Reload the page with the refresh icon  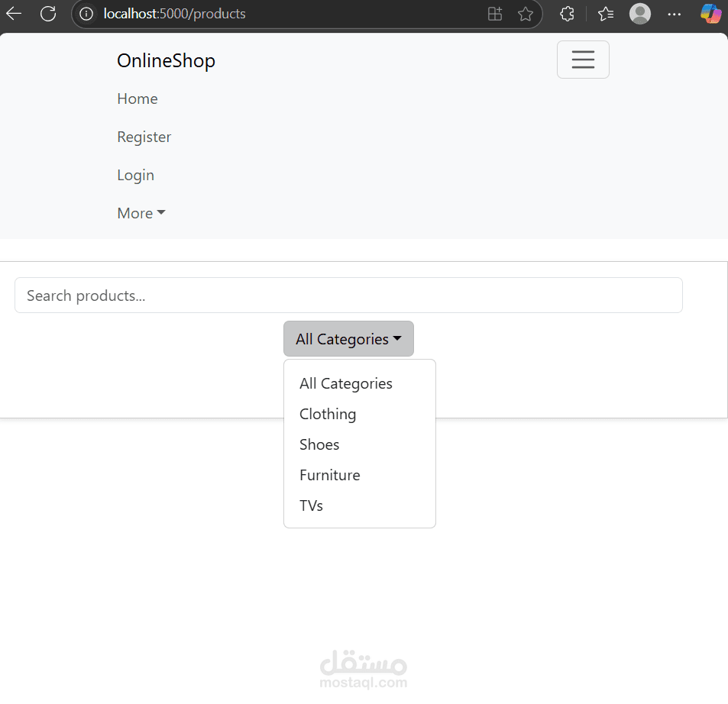[x=48, y=14]
